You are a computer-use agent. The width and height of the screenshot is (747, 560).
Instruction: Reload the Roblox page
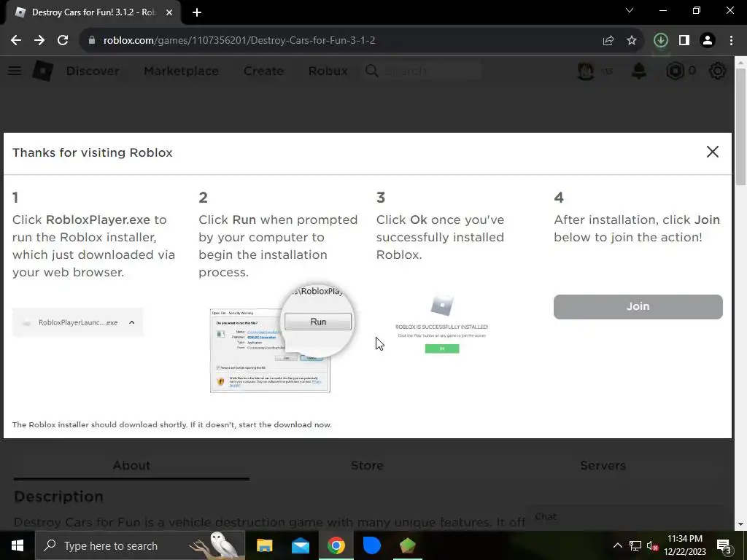pyautogui.click(x=63, y=41)
